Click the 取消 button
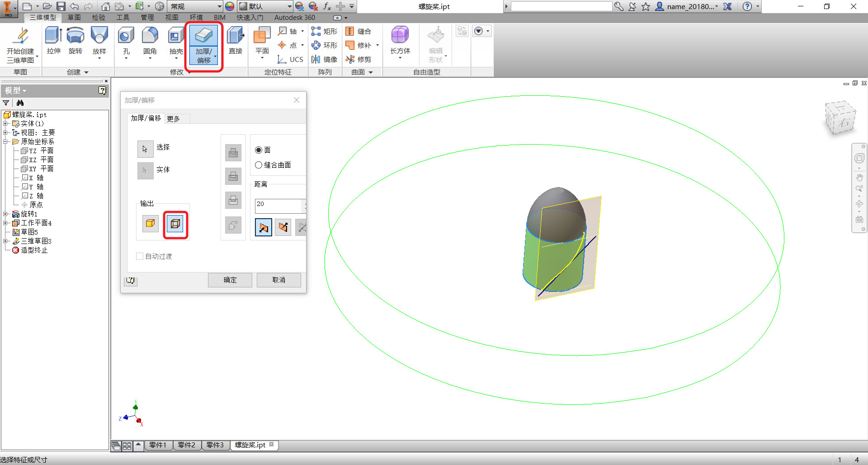 [x=279, y=280]
